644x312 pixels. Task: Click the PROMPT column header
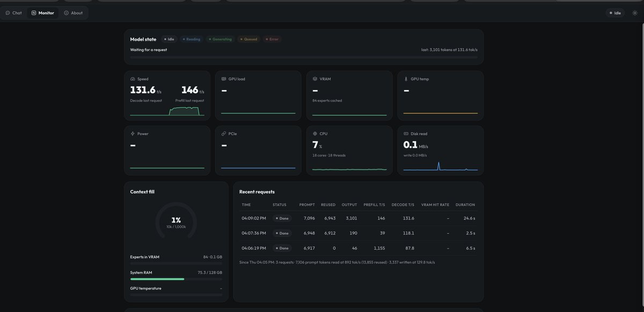pos(307,205)
